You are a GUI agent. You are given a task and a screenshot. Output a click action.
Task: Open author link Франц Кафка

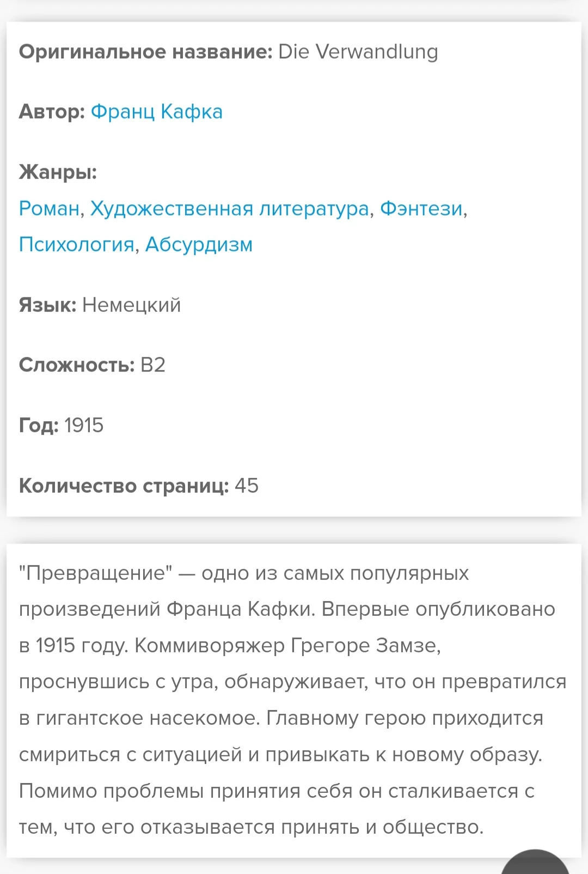point(156,112)
